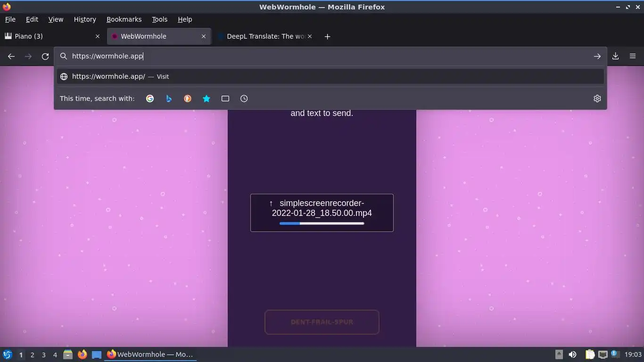
Task: Switch to the Piano (3) tab
Action: click(x=52, y=36)
